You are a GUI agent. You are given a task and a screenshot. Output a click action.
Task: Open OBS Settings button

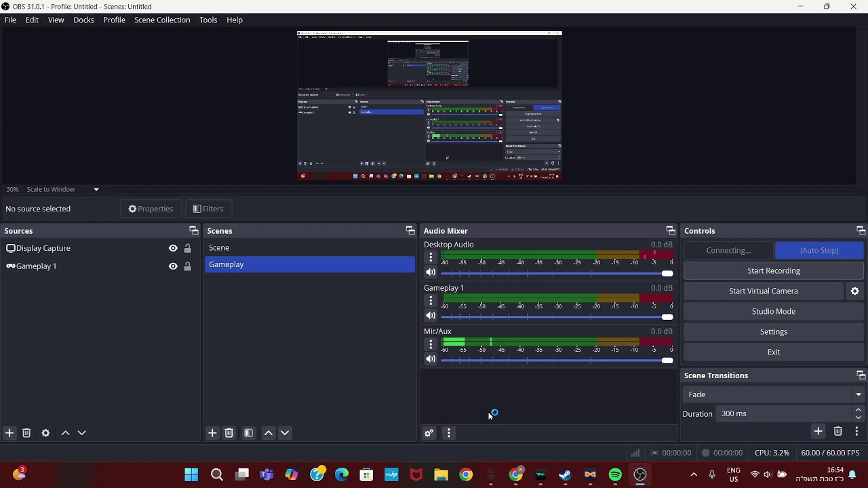tap(773, 331)
